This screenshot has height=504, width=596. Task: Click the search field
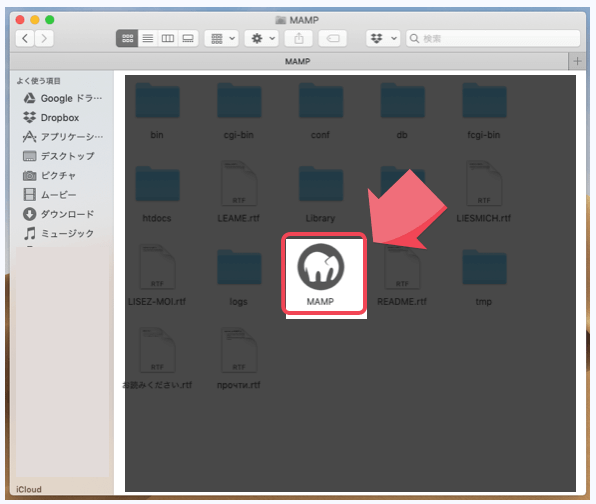pyautogui.click(x=493, y=38)
